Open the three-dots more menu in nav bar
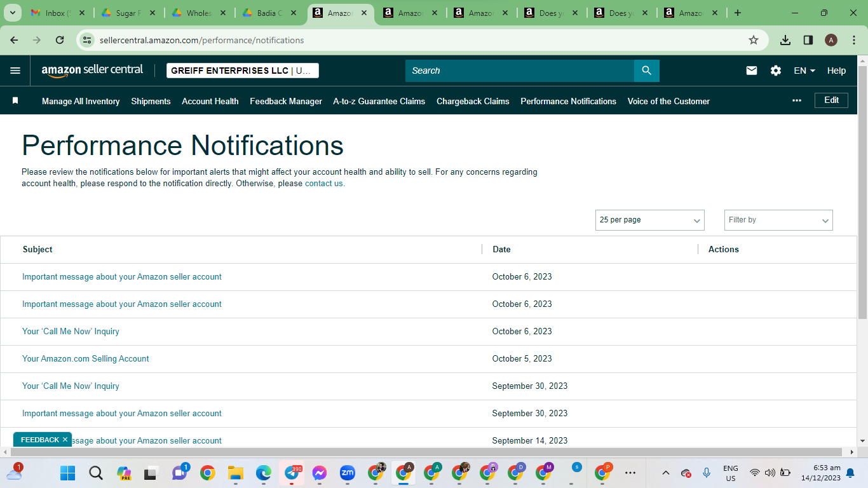Viewport: 868px width, 488px height. pyautogui.click(x=797, y=101)
